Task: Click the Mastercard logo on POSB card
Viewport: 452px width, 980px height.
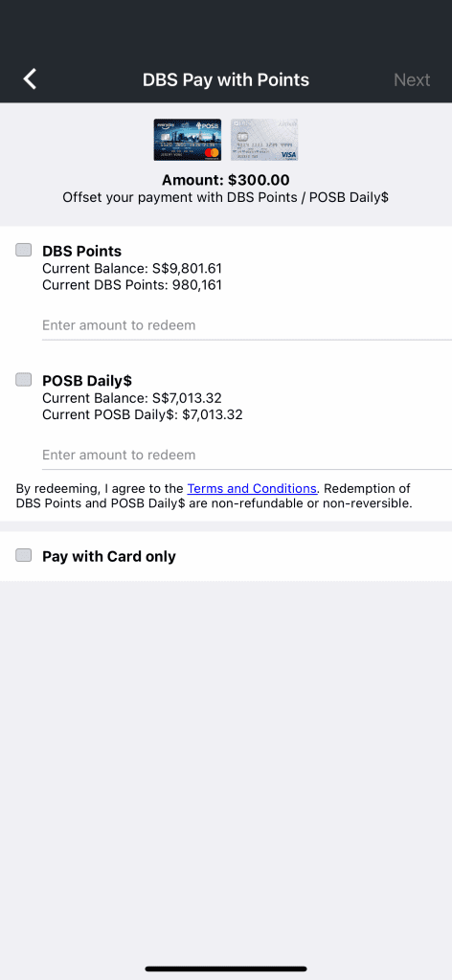Action: click(x=212, y=154)
